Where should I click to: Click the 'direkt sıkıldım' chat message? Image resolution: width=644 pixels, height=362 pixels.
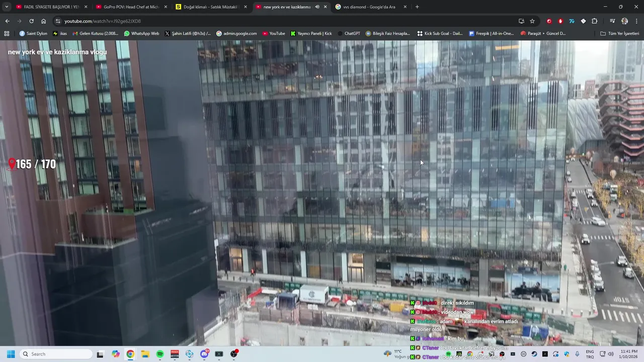(x=457, y=303)
